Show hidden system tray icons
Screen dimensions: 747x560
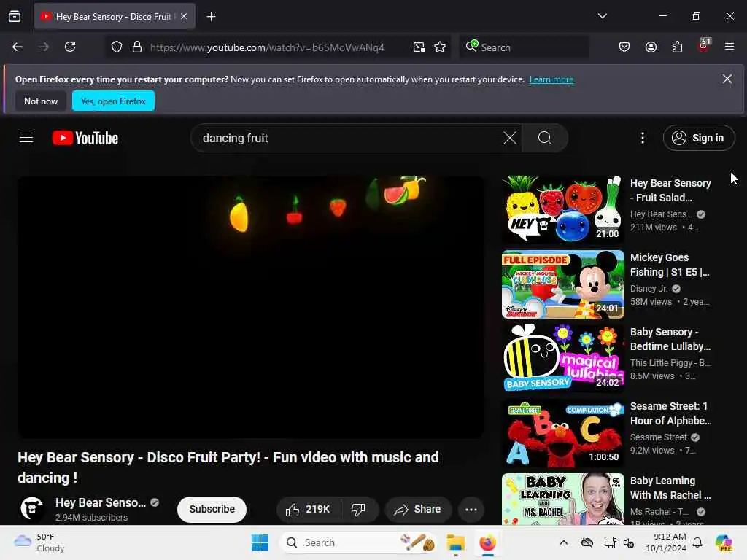click(x=564, y=542)
